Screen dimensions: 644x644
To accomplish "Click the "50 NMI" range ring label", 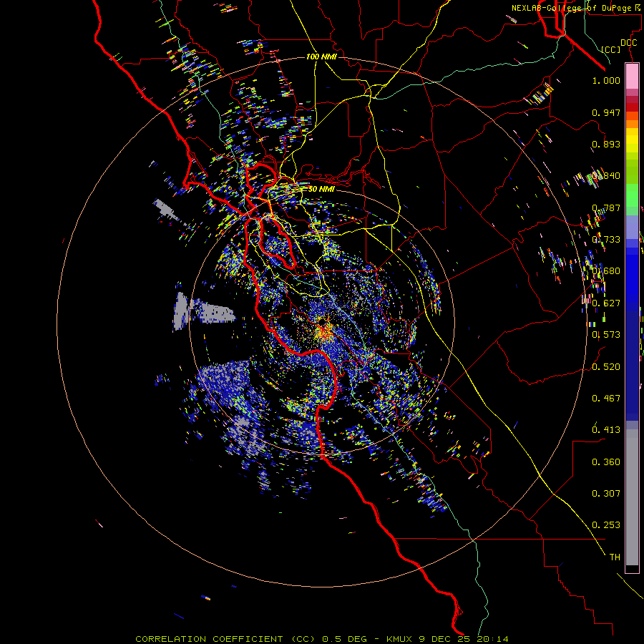I will [321, 189].
